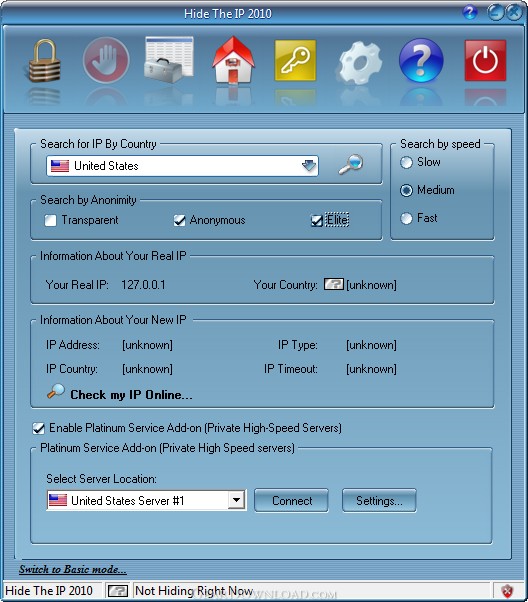Click the Settings... button
The image size is (528, 602).
click(379, 501)
